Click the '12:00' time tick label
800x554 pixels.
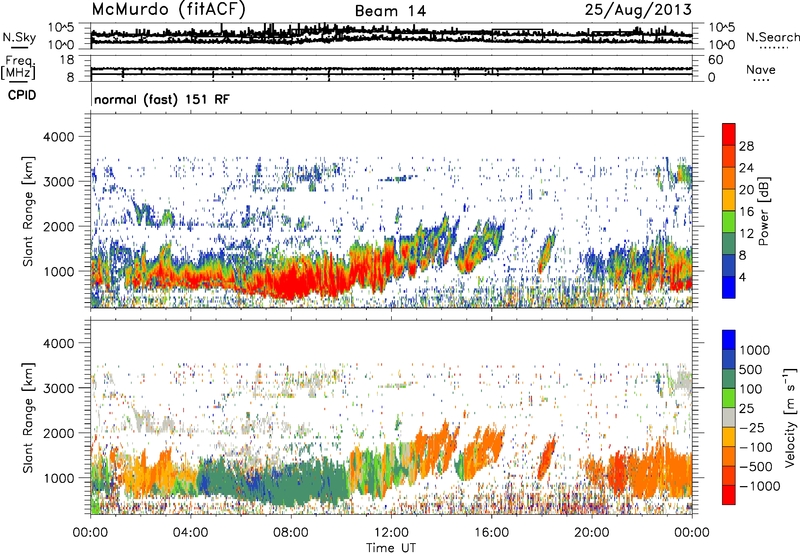pos(391,533)
